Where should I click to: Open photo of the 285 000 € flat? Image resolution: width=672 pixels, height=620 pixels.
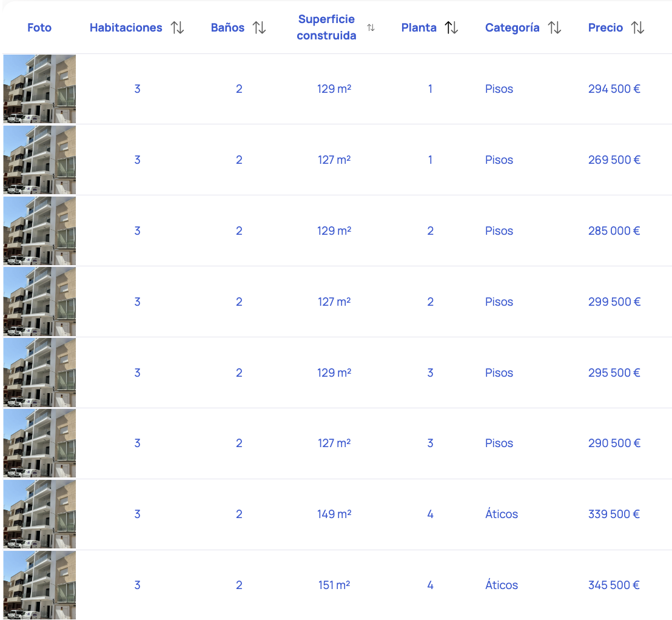[39, 231]
